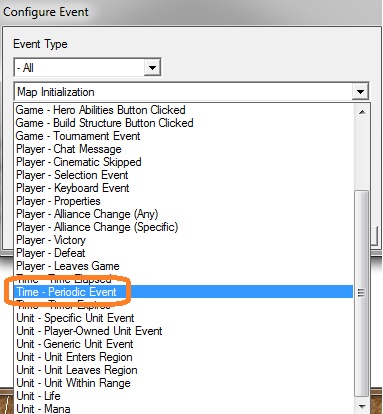Choose Unit - Life event entry
Screen dimensions: 383x414
point(184,396)
